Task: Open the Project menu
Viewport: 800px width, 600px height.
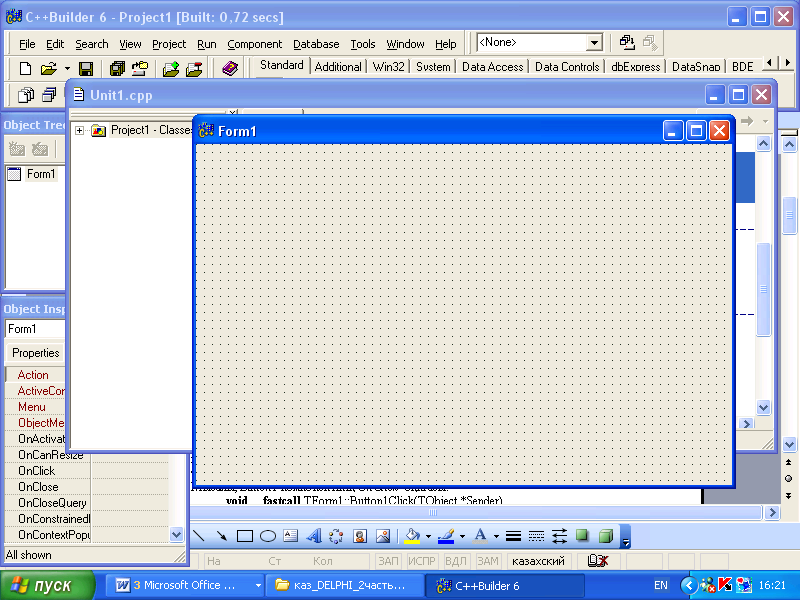Action: 169,44
